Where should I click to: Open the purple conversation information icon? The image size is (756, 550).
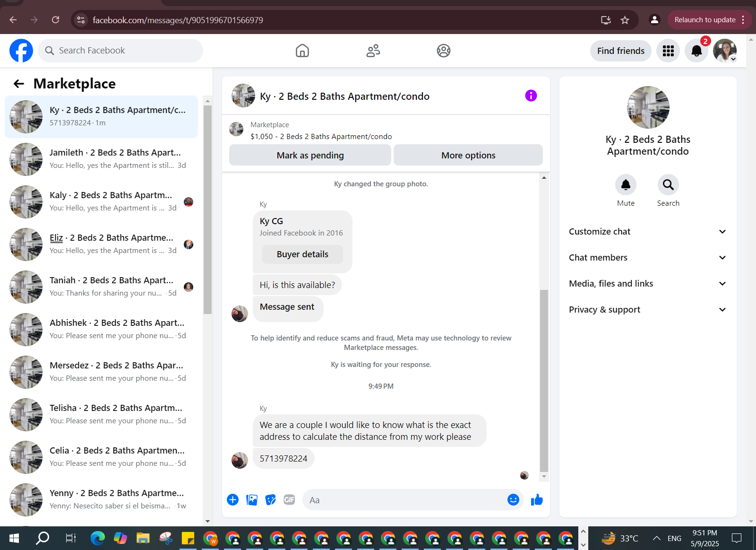(x=531, y=96)
